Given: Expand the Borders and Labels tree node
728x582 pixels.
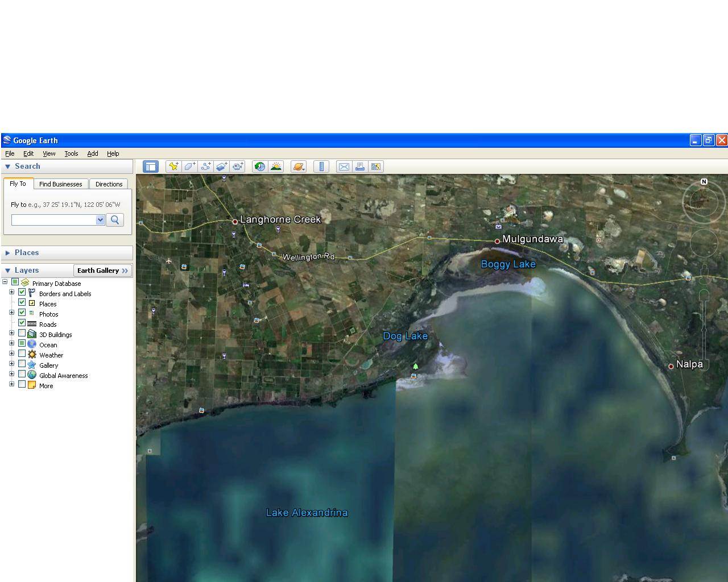Looking at the screenshot, I should [11, 292].
